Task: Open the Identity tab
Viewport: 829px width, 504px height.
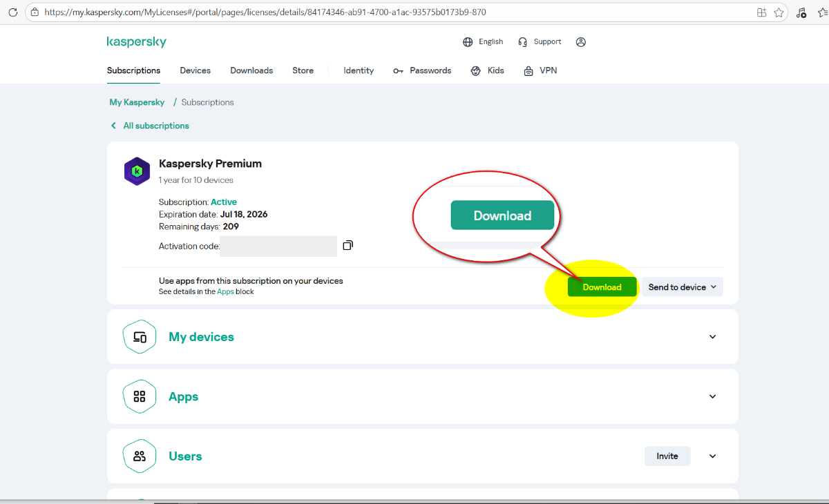Action: point(359,70)
